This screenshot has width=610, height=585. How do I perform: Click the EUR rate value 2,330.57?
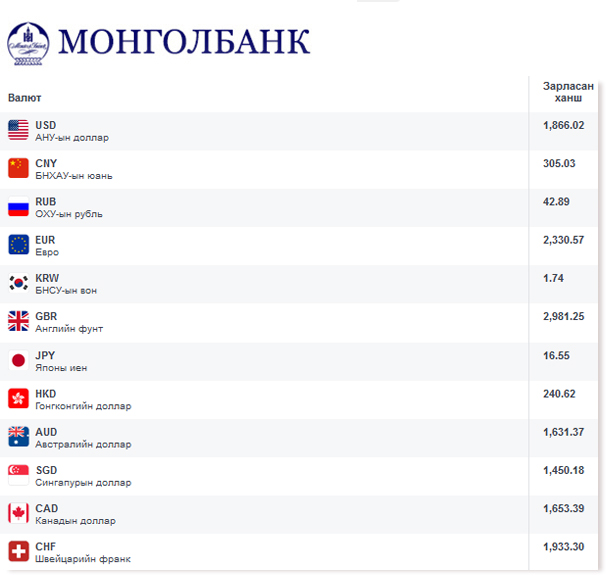[565, 240]
